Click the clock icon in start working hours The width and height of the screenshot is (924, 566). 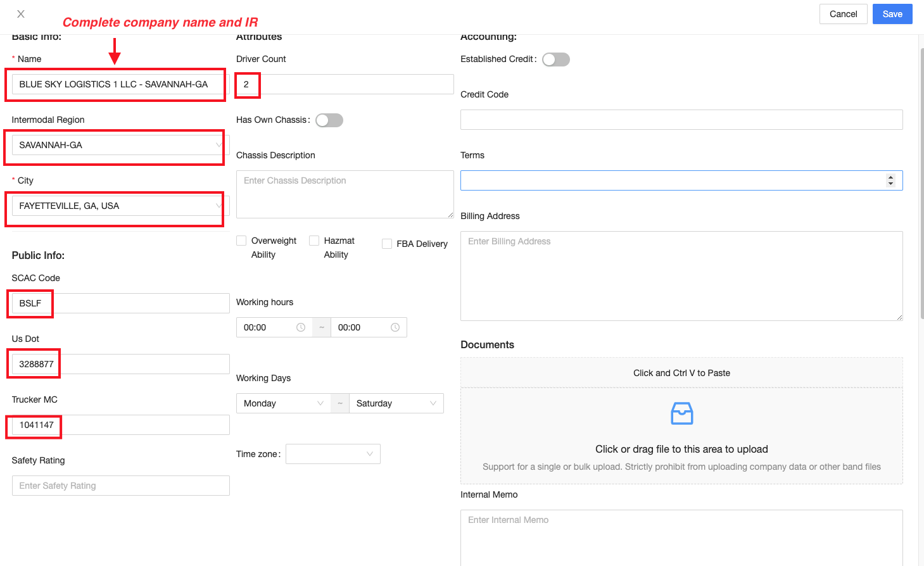click(301, 327)
